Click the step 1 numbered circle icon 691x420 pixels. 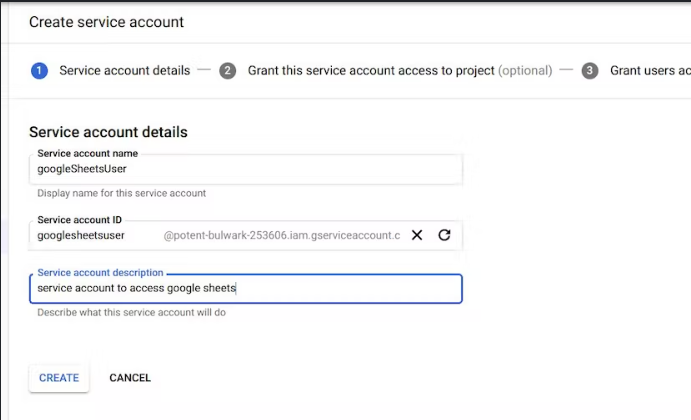coord(39,71)
